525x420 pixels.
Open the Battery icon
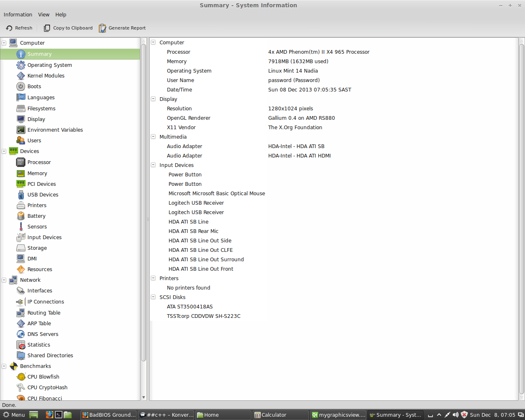click(21, 216)
